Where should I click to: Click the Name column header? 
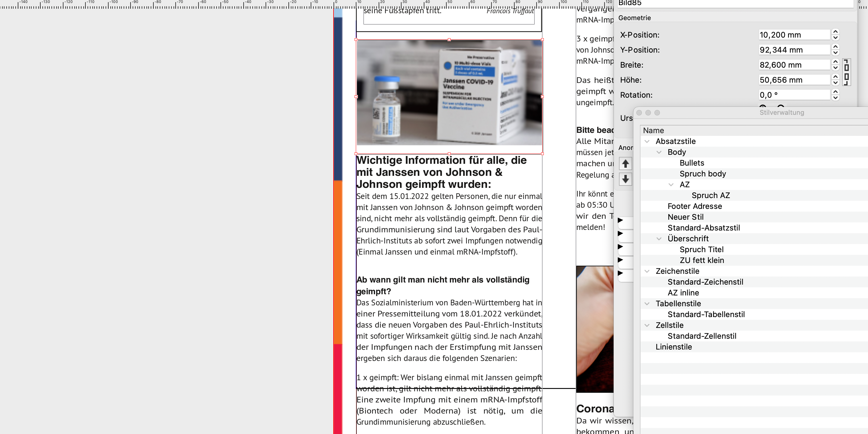(x=653, y=130)
